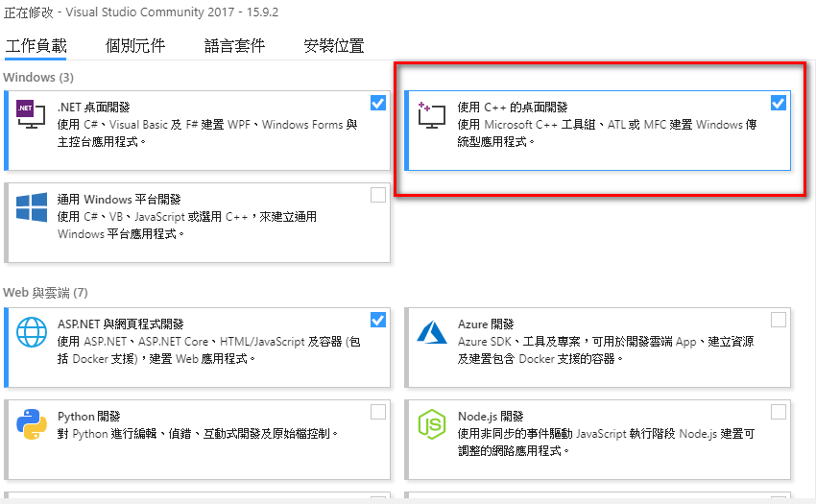Check the Azure 開發 workload checkbox

pos(779,320)
